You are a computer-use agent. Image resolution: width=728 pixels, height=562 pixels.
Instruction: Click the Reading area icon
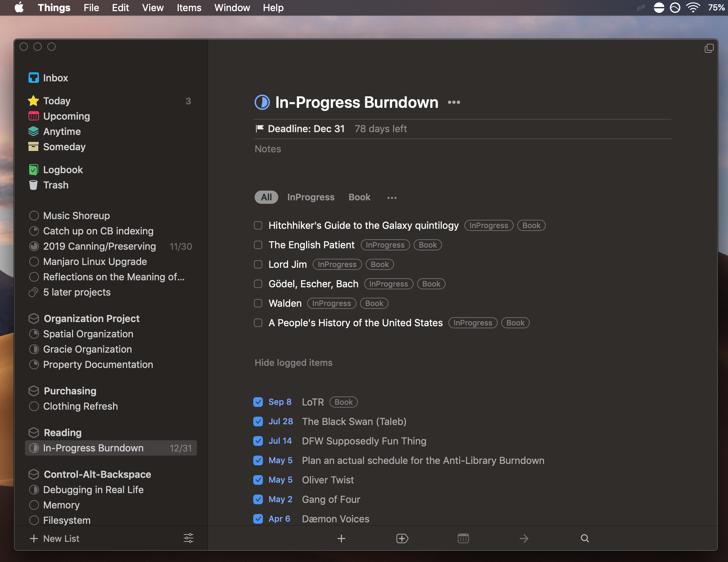pos(34,433)
